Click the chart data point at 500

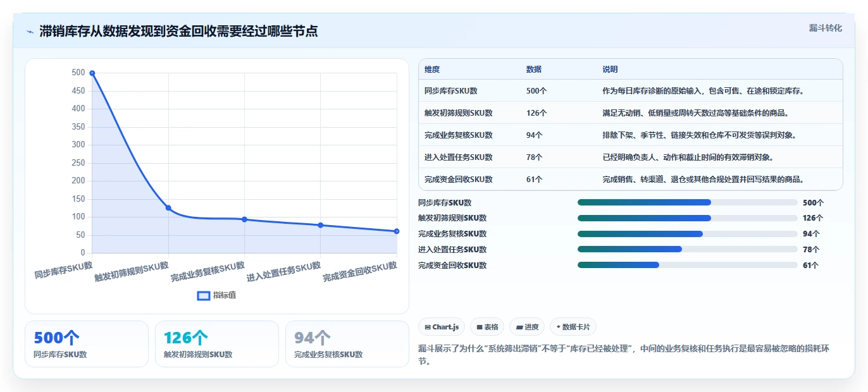click(92, 73)
